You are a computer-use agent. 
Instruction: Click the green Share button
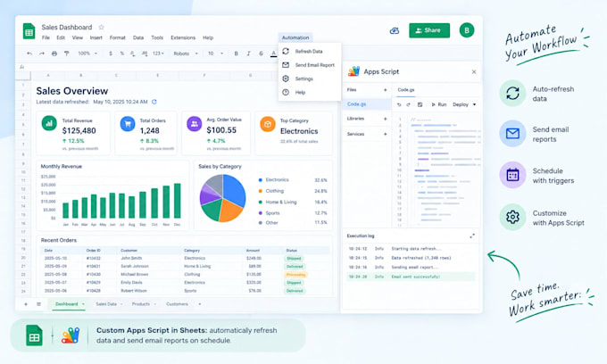[x=429, y=30]
